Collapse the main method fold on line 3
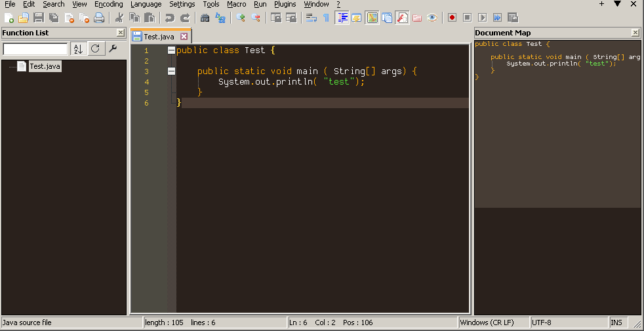Image resolution: width=644 pixels, height=331 pixels. point(172,71)
